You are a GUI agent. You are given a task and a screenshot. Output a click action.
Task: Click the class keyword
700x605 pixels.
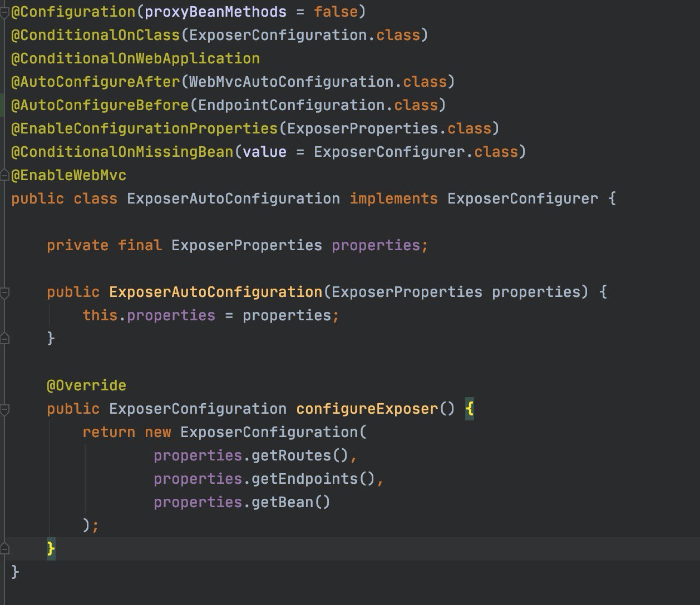point(95,199)
